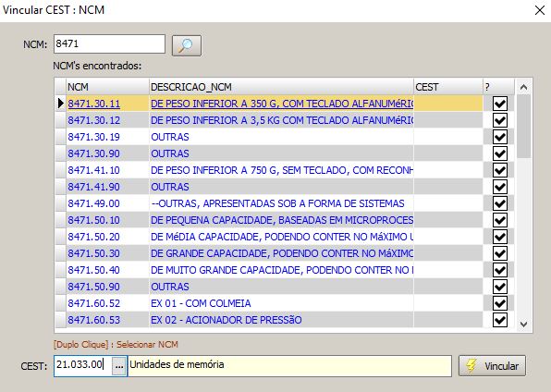Select row indicator arrow for 8471.30.11
This screenshot has width=551, height=392.
[x=60, y=104]
